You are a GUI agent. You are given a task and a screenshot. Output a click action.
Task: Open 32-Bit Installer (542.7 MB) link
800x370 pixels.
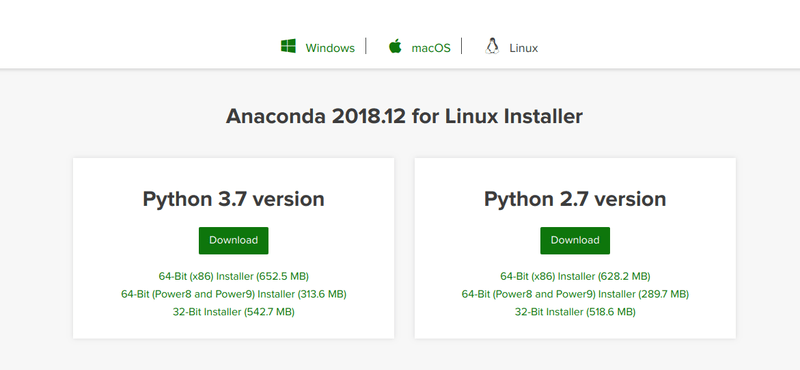point(234,312)
